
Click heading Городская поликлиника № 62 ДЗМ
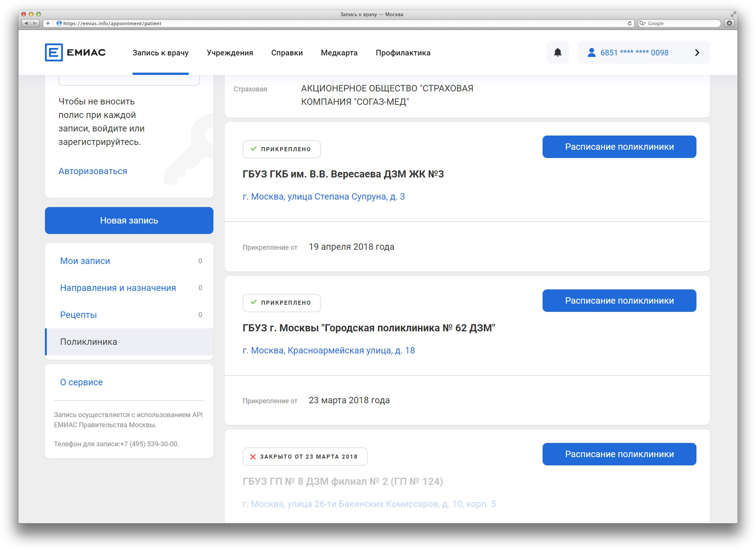(x=369, y=328)
